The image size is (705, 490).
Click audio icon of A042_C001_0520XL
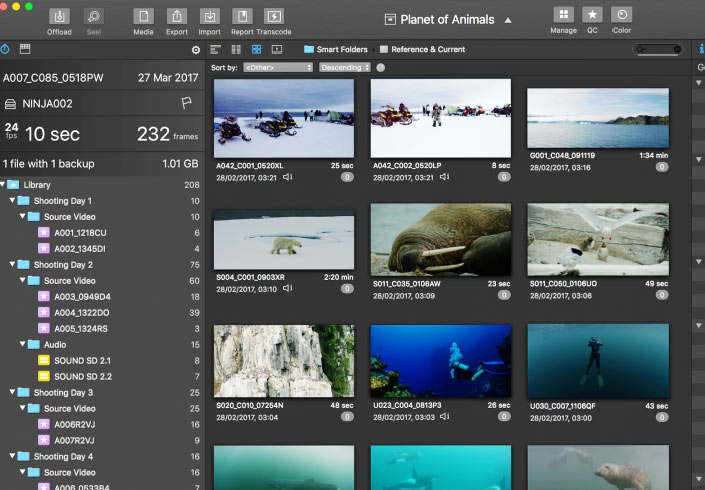287,177
